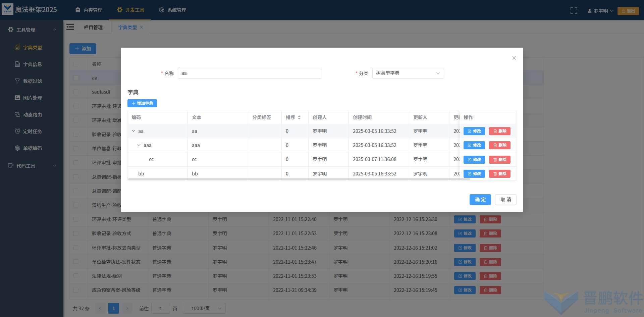
Task: Open the 分类 dropdown 树类型字典
Action: click(x=408, y=73)
